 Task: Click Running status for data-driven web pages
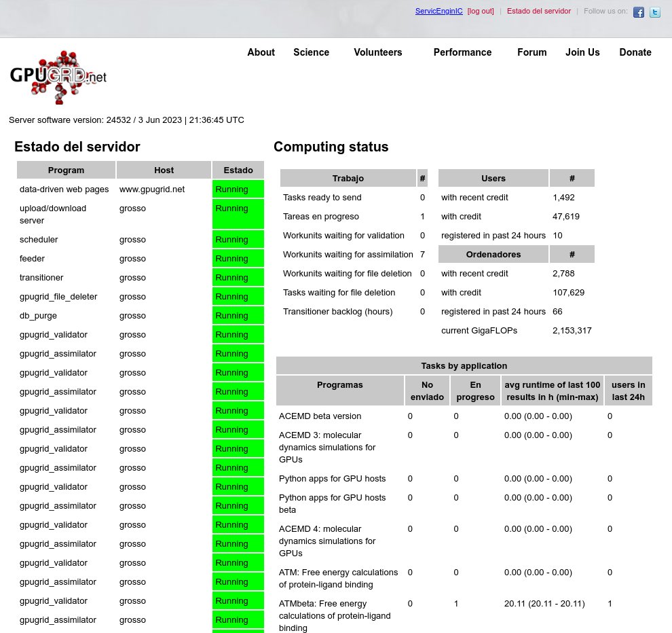[x=238, y=189]
